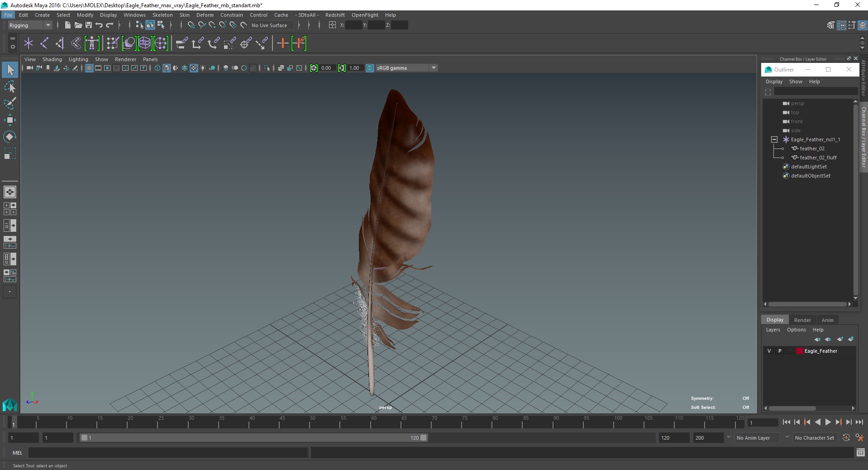Open a scene with the folder icon

click(78, 25)
